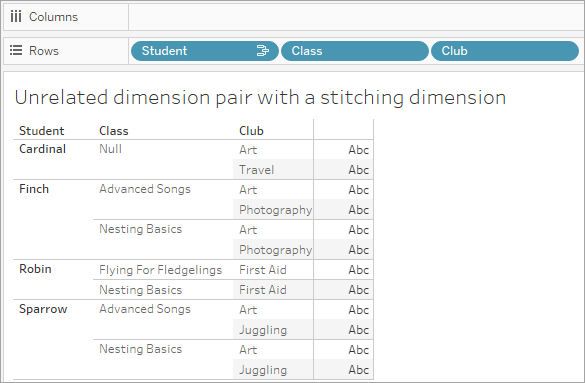
Task: Click the Club column header
Action: click(x=251, y=131)
